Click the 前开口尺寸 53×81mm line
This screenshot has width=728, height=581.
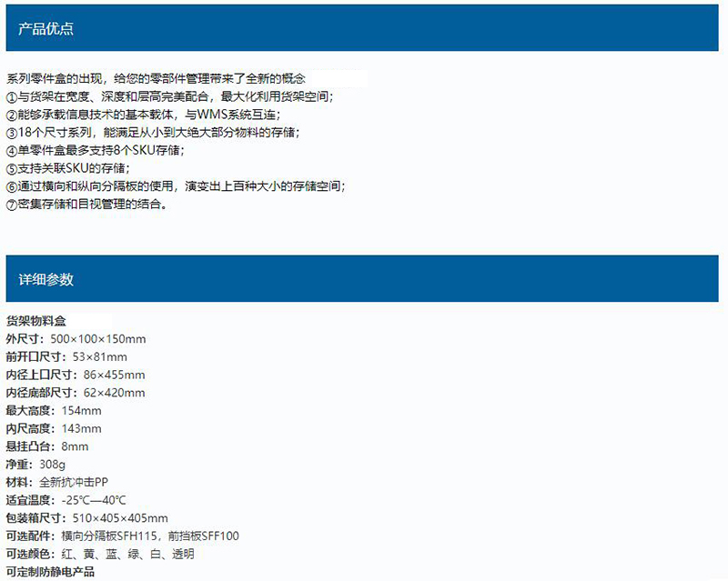click(66, 356)
